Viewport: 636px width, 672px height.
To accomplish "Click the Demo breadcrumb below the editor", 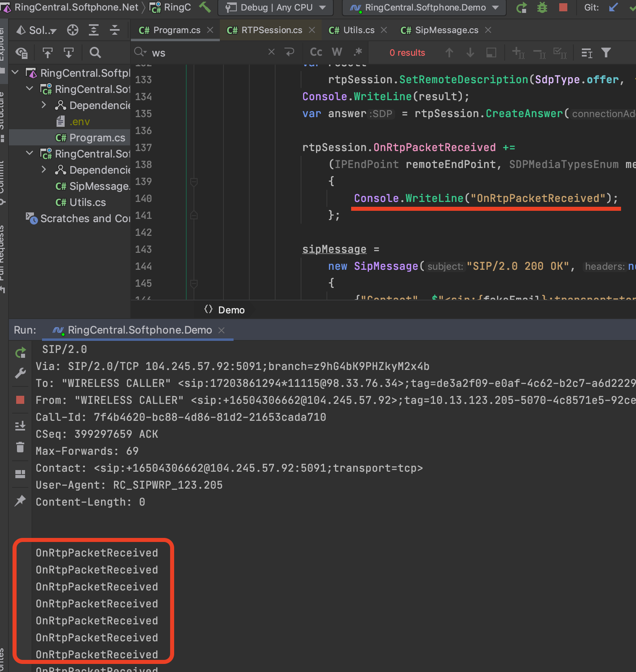I will point(225,310).
